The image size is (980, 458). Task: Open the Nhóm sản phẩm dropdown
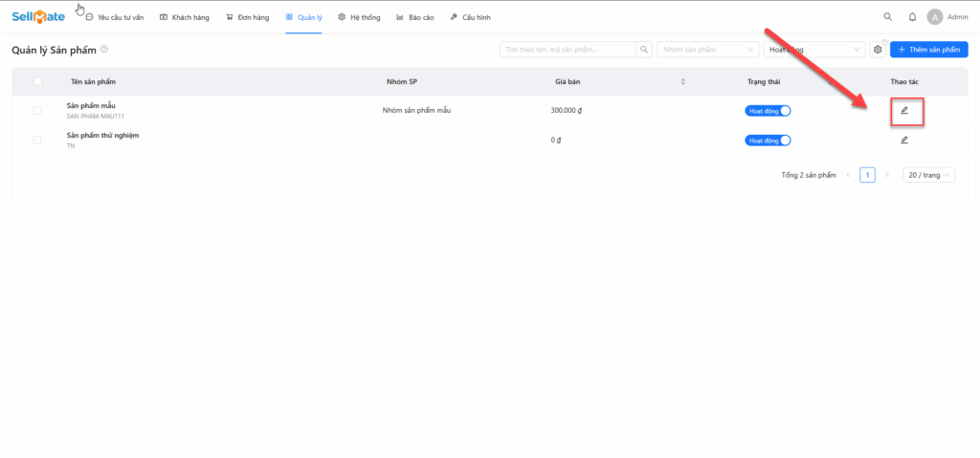click(x=707, y=50)
